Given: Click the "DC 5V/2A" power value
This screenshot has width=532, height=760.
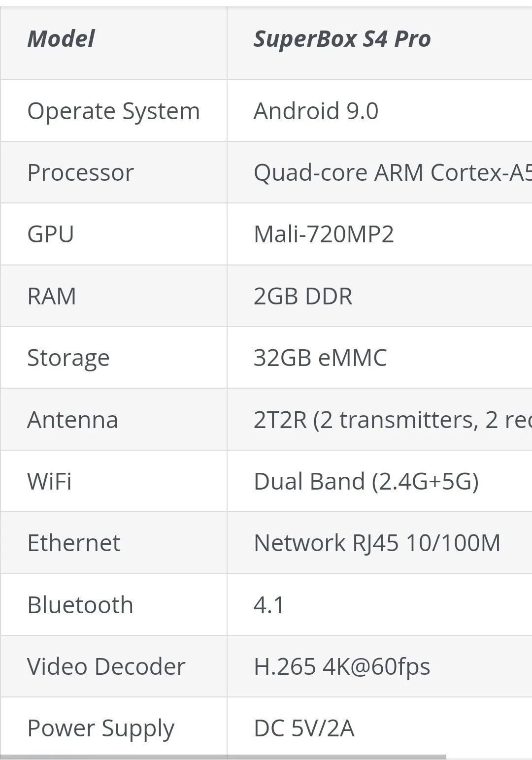Looking at the screenshot, I should click(x=304, y=728).
